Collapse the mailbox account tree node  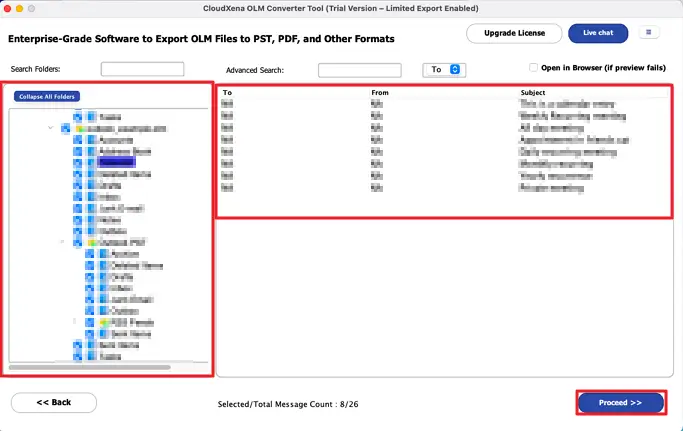coord(51,129)
